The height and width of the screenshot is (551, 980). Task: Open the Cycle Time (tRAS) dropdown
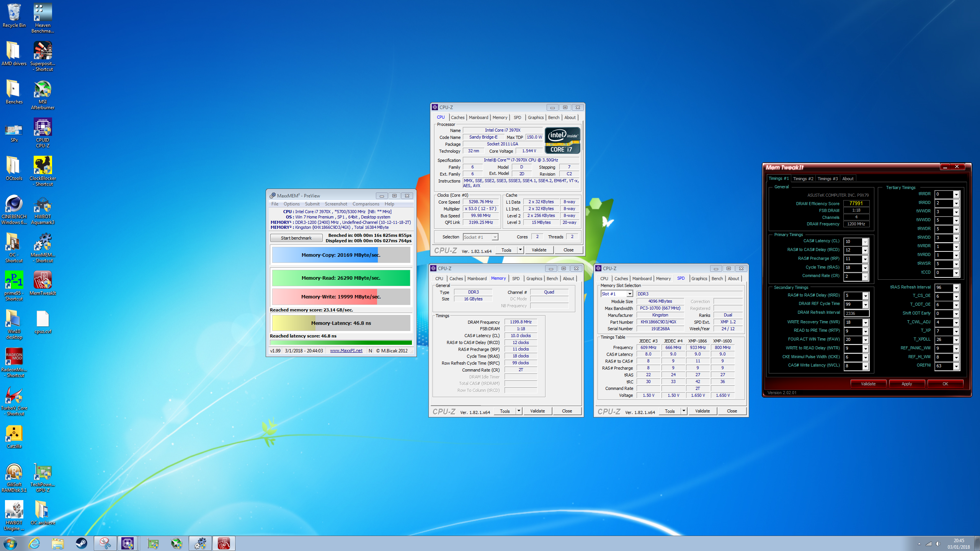pos(865,268)
